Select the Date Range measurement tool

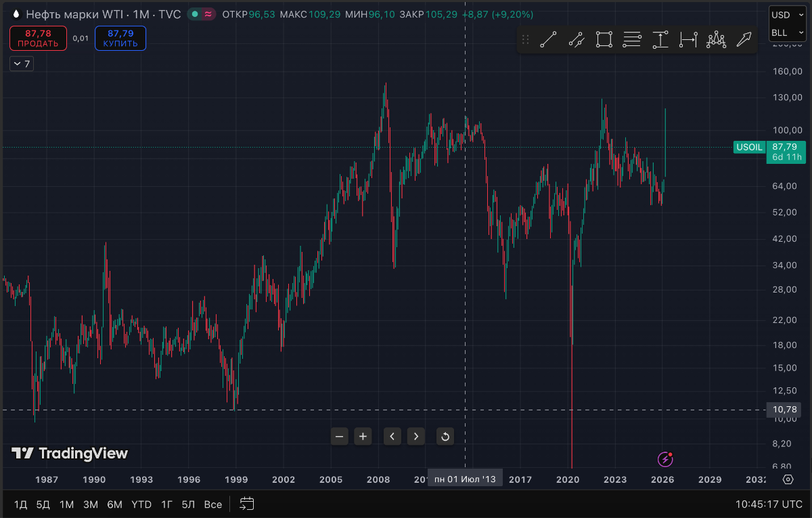687,39
